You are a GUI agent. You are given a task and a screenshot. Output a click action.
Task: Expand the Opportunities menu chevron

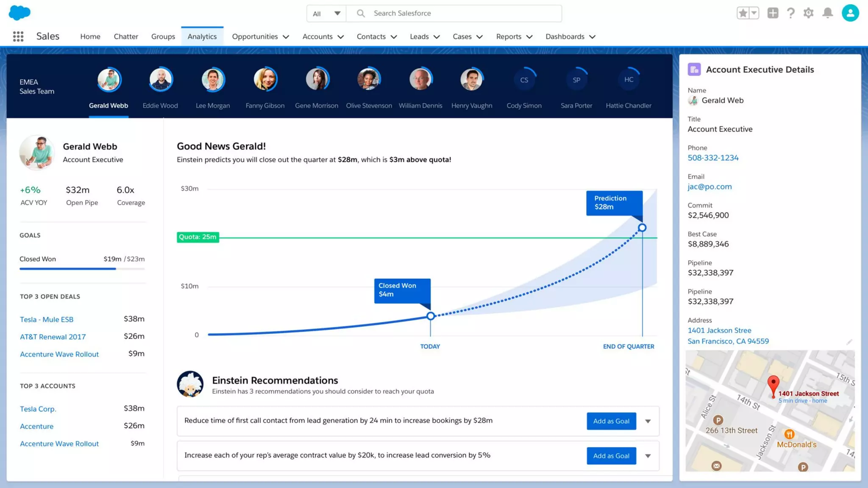click(286, 37)
